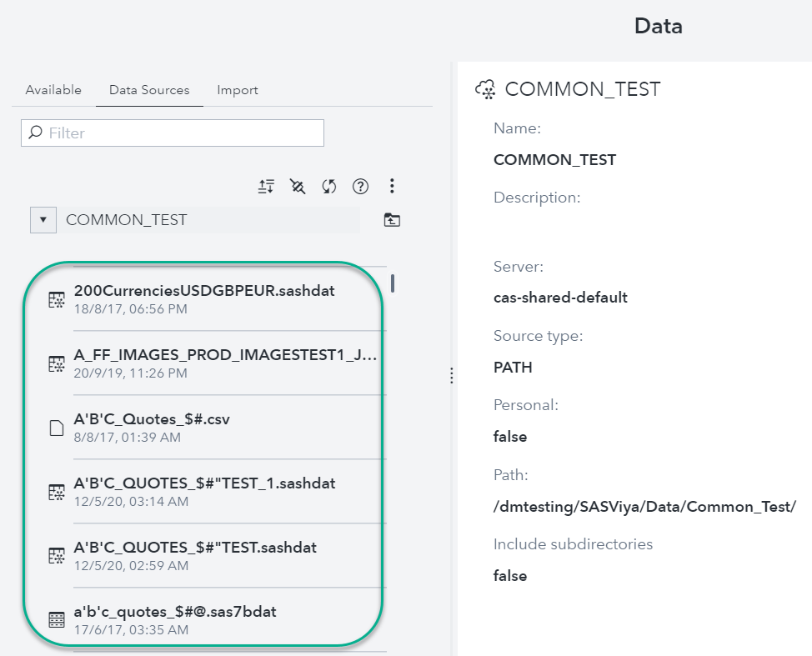Open the vertical three-dot more options menu

tap(392, 186)
